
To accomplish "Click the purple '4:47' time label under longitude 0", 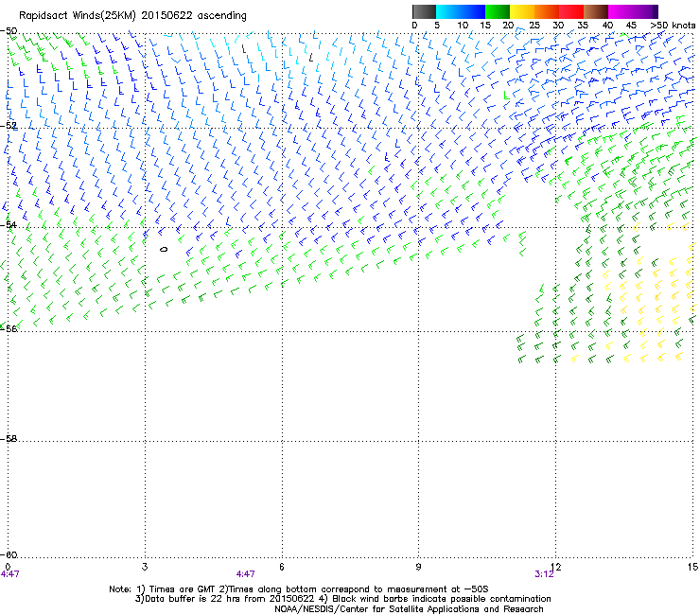I will tap(9, 574).
